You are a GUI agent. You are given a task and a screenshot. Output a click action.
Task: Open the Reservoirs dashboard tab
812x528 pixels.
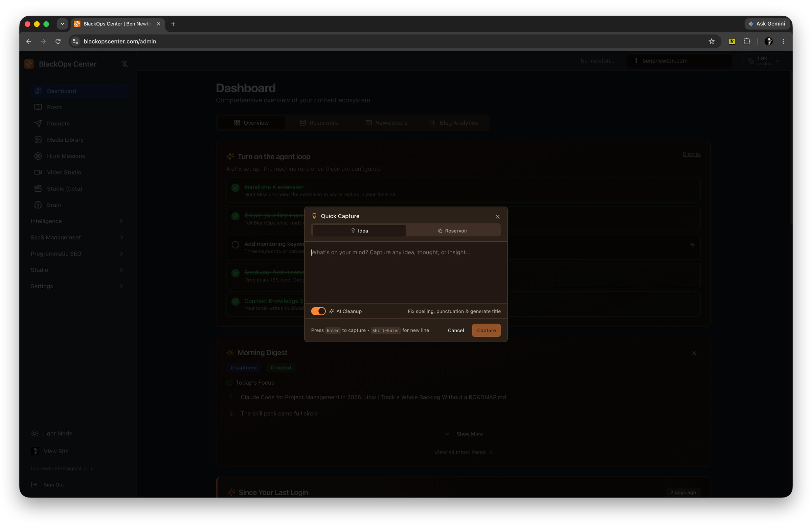(x=319, y=123)
